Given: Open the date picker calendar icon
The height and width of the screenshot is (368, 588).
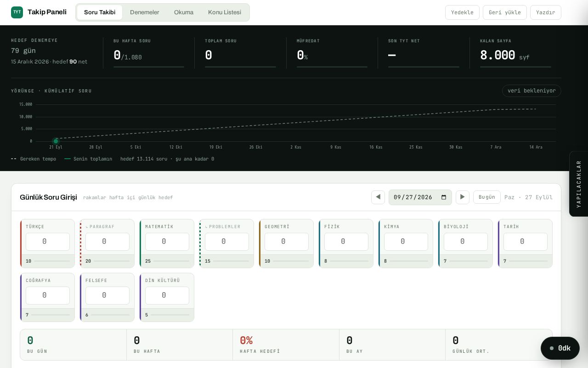Looking at the screenshot, I should [x=444, y=197].
